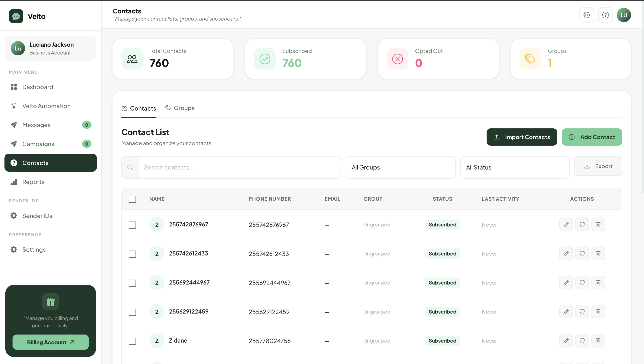Screen dimensions: 644x364
Task: Open the Billing Account link
Action: click(51, 342)
